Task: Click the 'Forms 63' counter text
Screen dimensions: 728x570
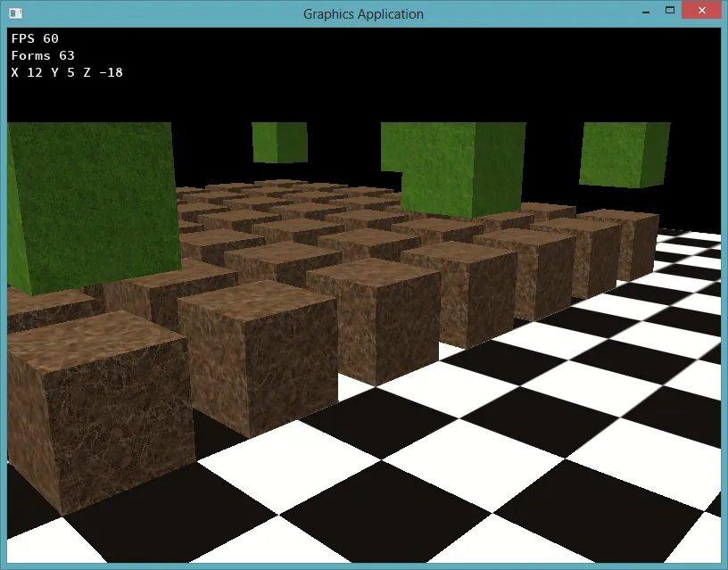Action: pos(43,55)
